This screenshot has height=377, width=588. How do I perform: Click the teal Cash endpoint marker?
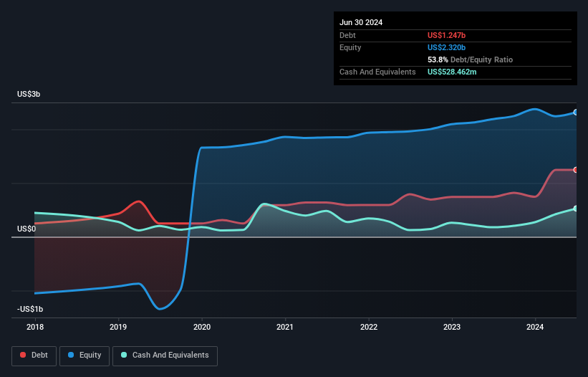point(576,209)
